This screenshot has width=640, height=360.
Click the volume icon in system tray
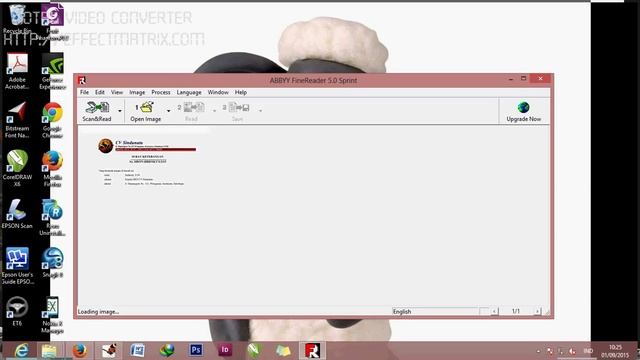[x=572, y=351]
